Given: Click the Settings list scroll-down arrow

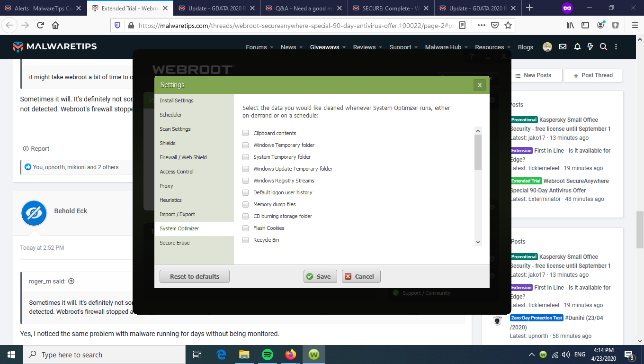Looking at the screenshot, I should pos(478,242).
